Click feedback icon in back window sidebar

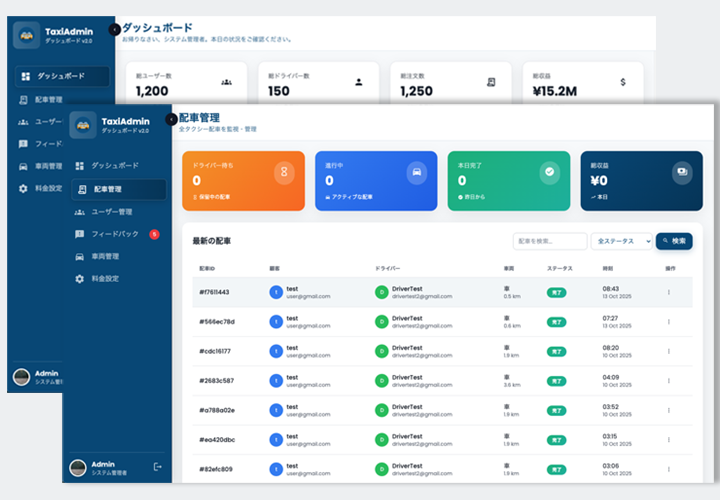(x=23, y=144)
